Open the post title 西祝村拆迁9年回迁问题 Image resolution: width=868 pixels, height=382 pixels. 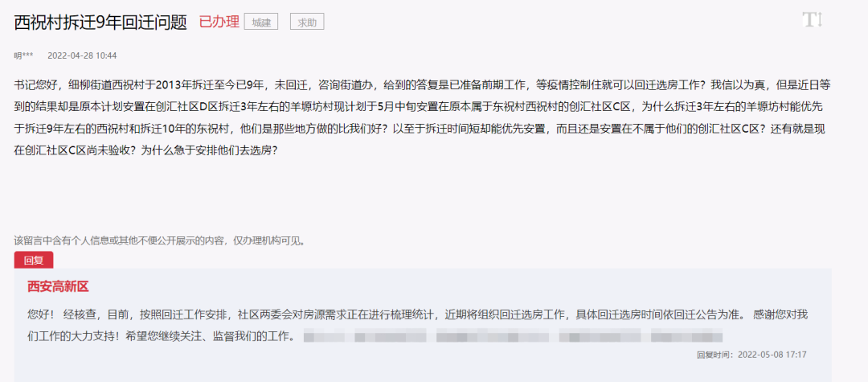coord(100,23)
